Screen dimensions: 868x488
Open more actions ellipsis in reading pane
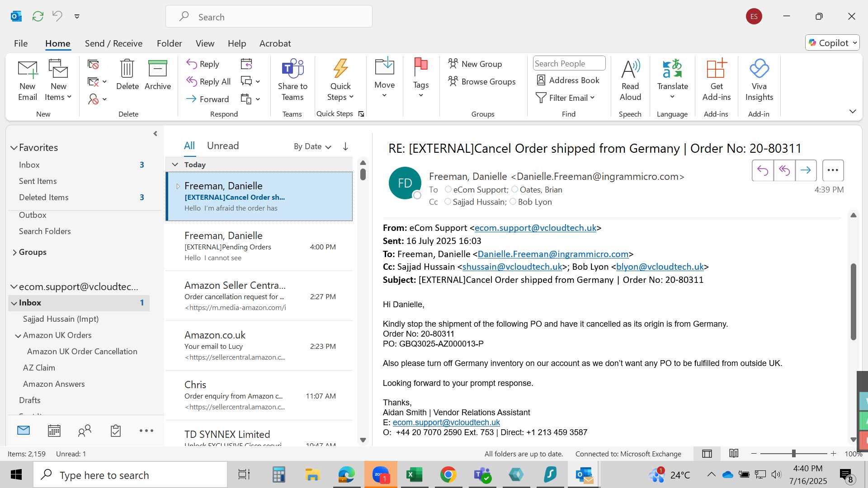coord(833,170)
